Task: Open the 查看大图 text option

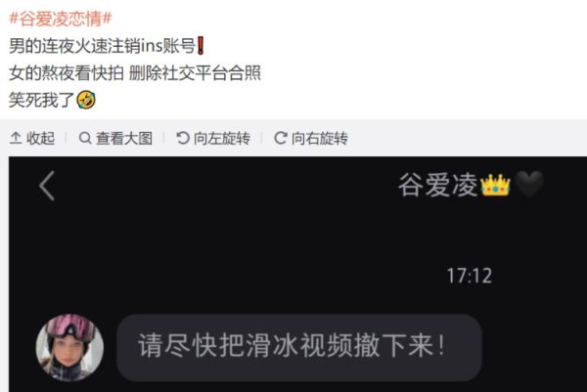Action: 124,138
